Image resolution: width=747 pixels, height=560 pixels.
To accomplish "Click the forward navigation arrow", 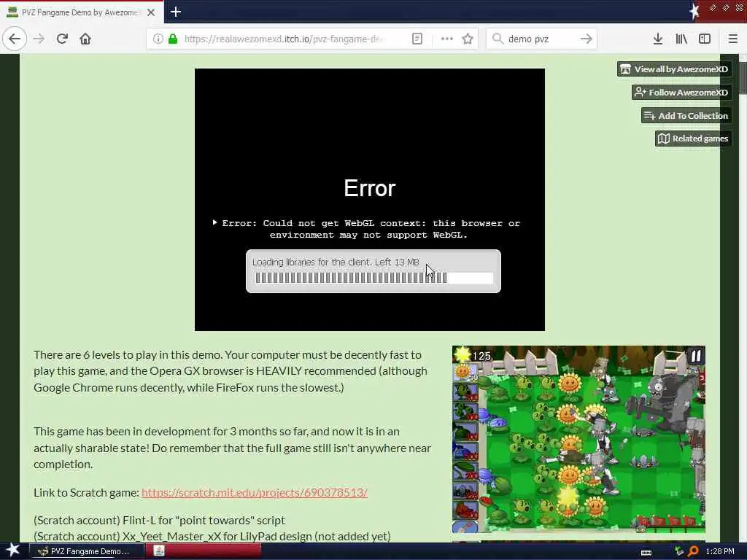I will [x=39, y=39].
